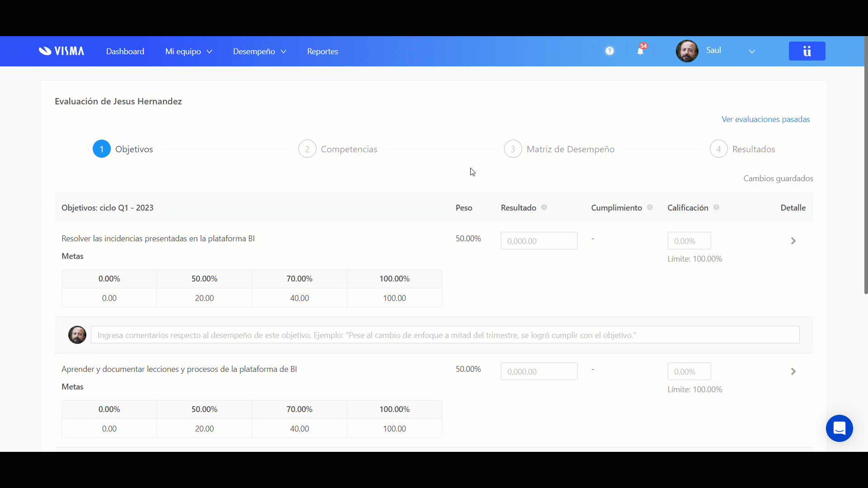The height and width of the screenshot is (488, 868).
Task: Switch to step 2 Competencias
Action: pos(338,149)
